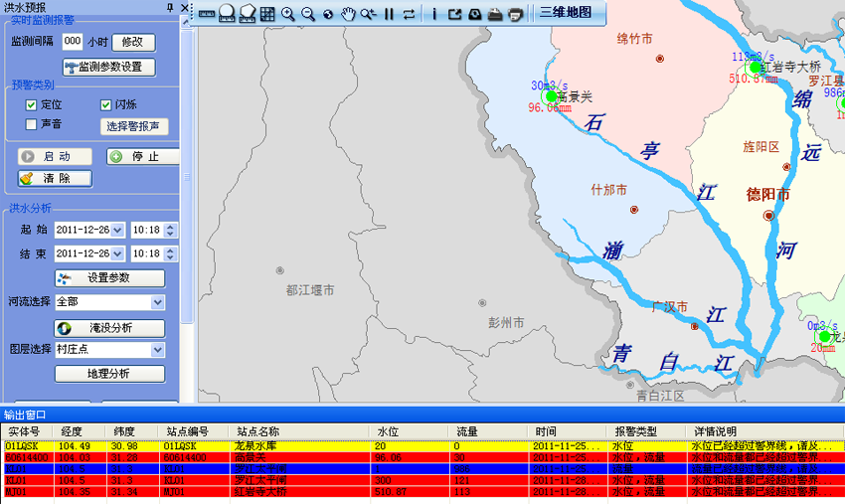
Task: Open the 河流选择 dropdown
Action: pyautogui.click(x=158, y=302)
